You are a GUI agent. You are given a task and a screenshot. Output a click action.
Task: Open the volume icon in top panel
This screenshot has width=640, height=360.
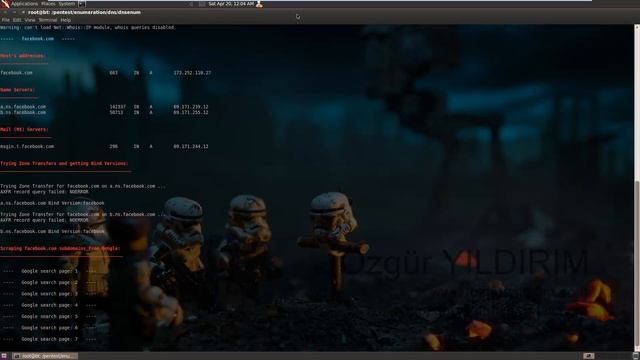191,4
